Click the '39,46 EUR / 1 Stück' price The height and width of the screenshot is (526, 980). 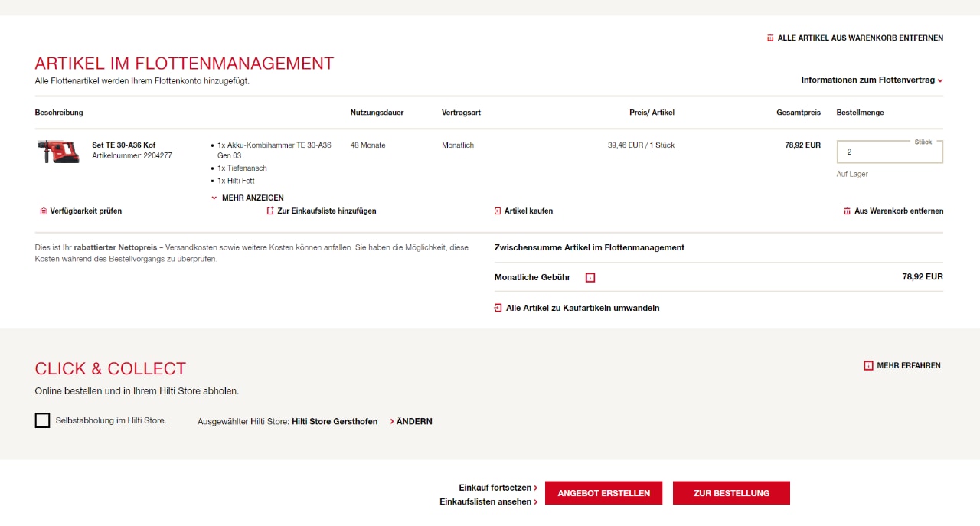coord(641,145)
